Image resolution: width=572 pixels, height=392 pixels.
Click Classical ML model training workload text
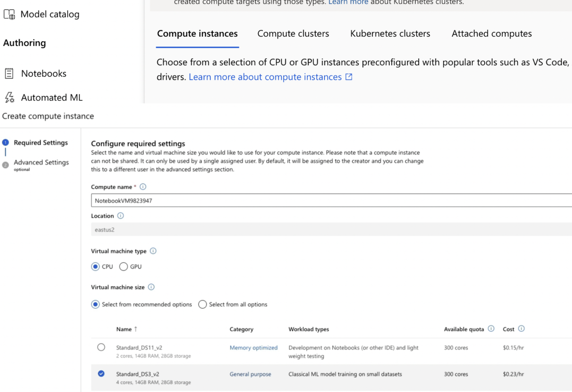coord(345,374)
